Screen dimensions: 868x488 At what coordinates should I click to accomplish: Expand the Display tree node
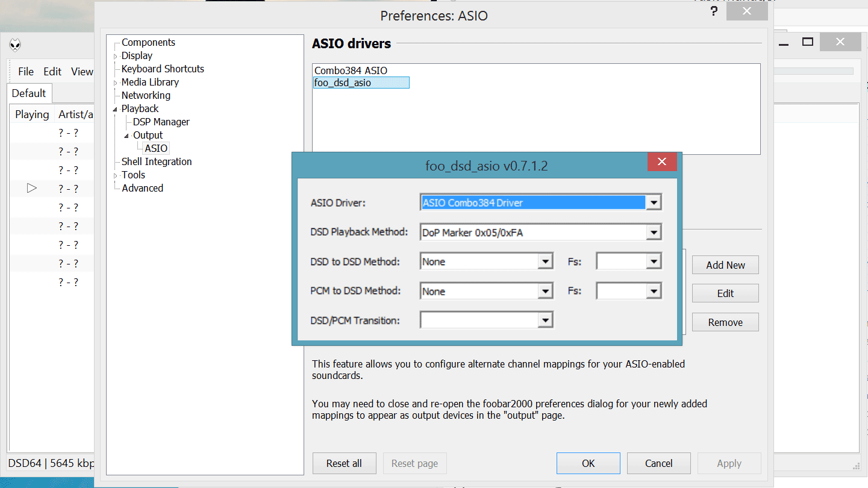click(x=116, y=56)
